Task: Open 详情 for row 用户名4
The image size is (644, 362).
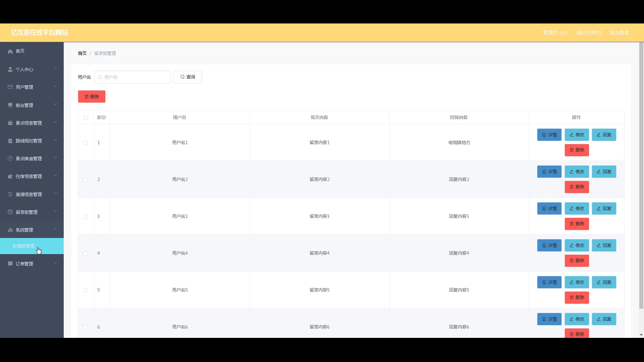Action: coord(549,245)
